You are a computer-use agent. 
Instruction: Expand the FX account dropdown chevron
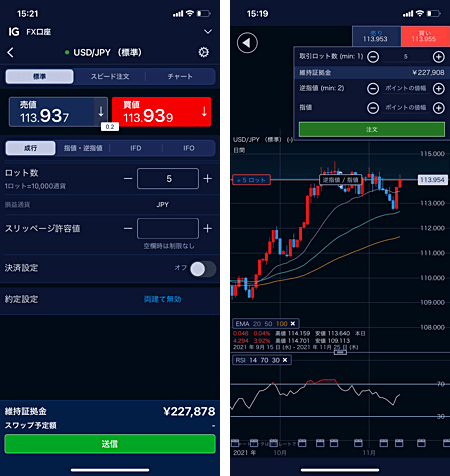[x=208, y=32]
